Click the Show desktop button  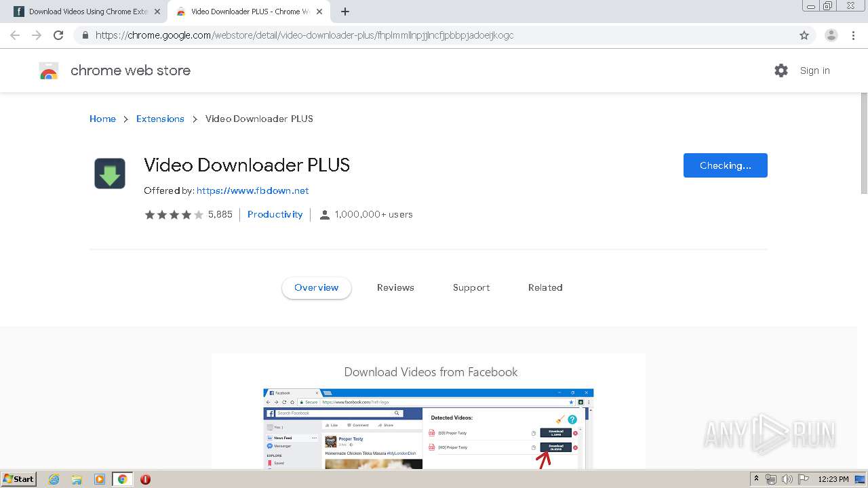(x=861, y=479)
